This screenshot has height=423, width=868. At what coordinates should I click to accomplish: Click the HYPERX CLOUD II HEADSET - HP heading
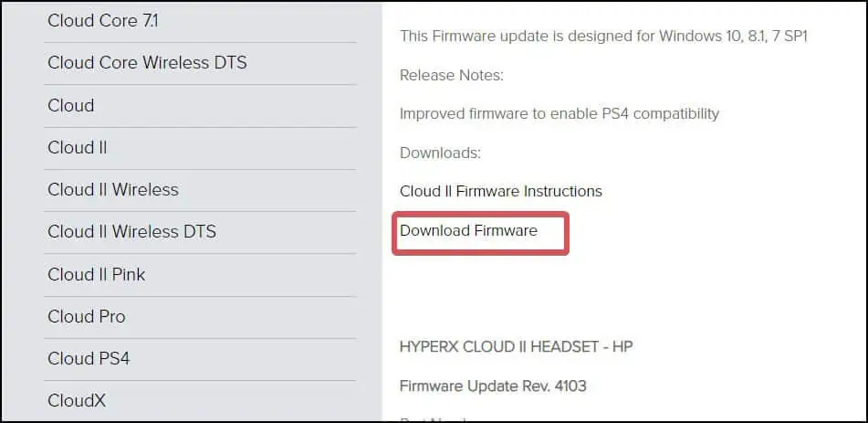click(516, 347)
